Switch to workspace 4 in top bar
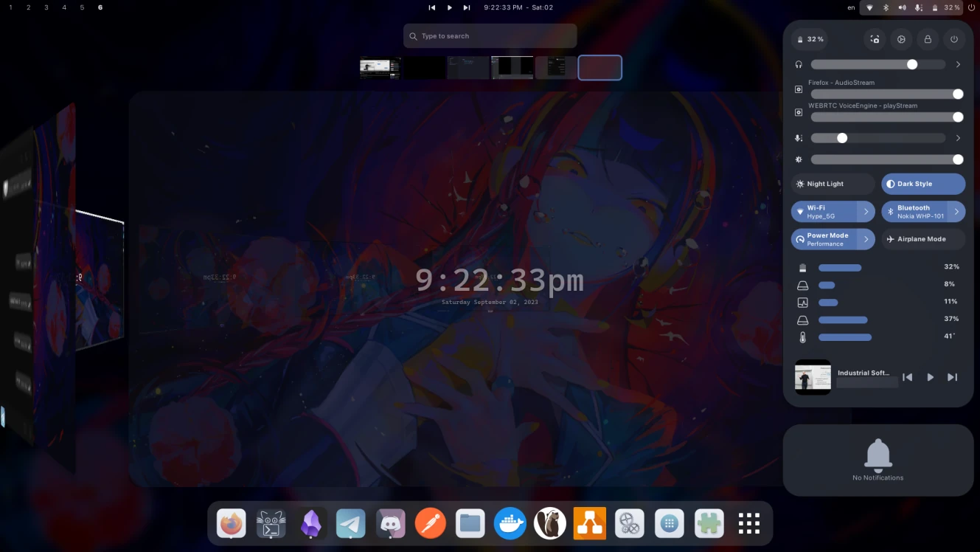The height and width of the screenshot is (552, 980). pyautogui.click(x=64, y=7)
